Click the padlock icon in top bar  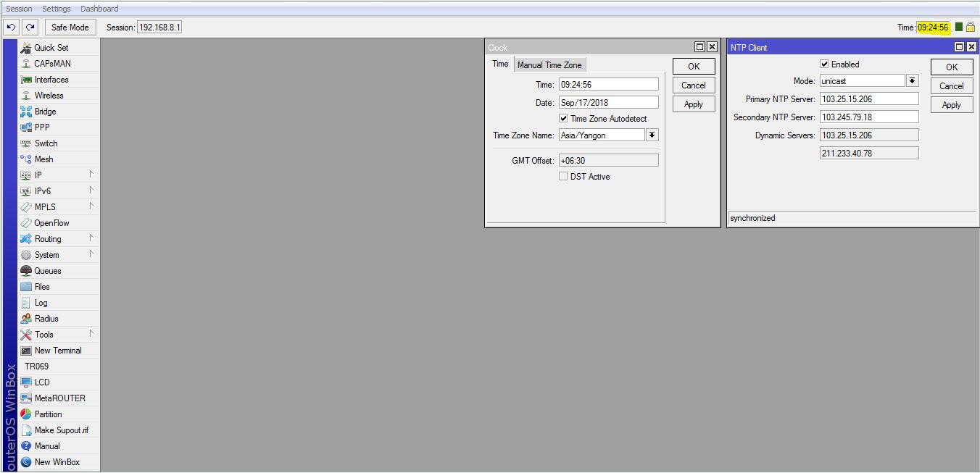(971, 28)
